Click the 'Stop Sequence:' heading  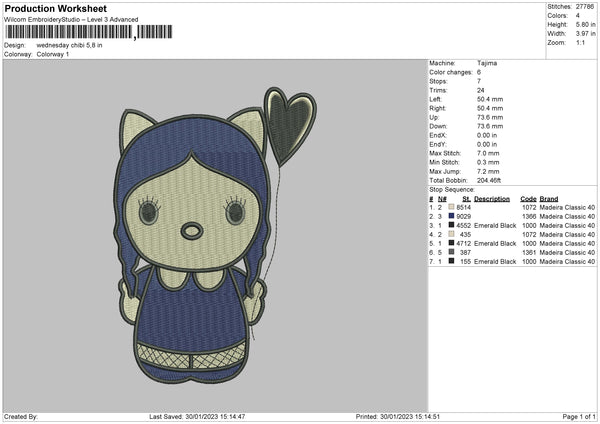(x=452, y=190)
